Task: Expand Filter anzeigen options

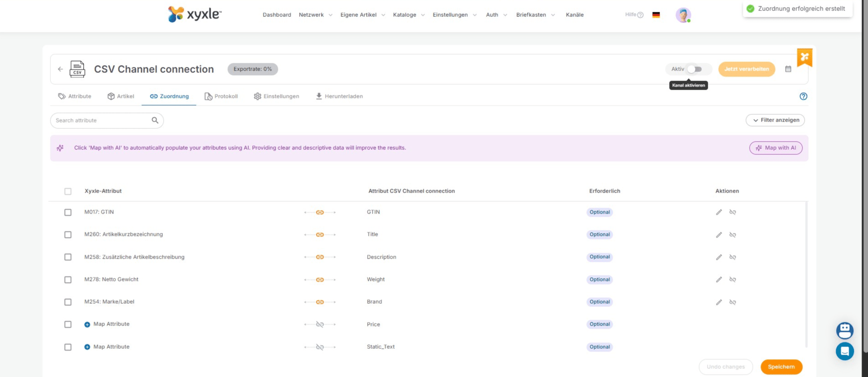Action: tap(775, 120)
